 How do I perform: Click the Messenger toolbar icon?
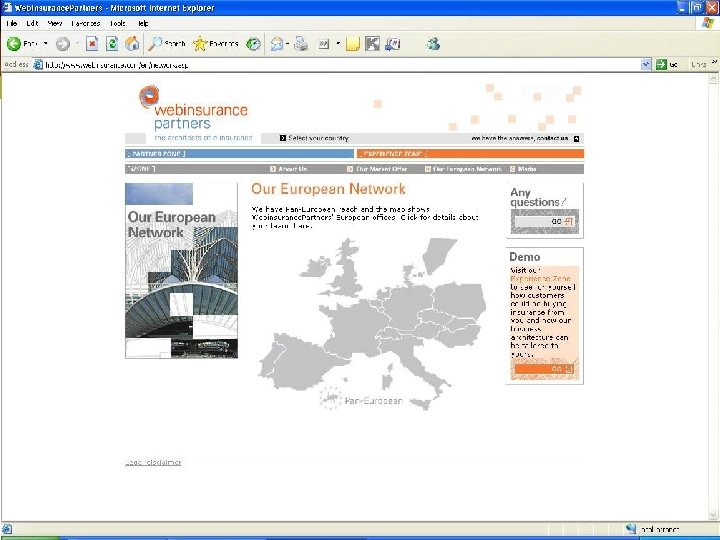pyautogui.click(x=433, y=44)
